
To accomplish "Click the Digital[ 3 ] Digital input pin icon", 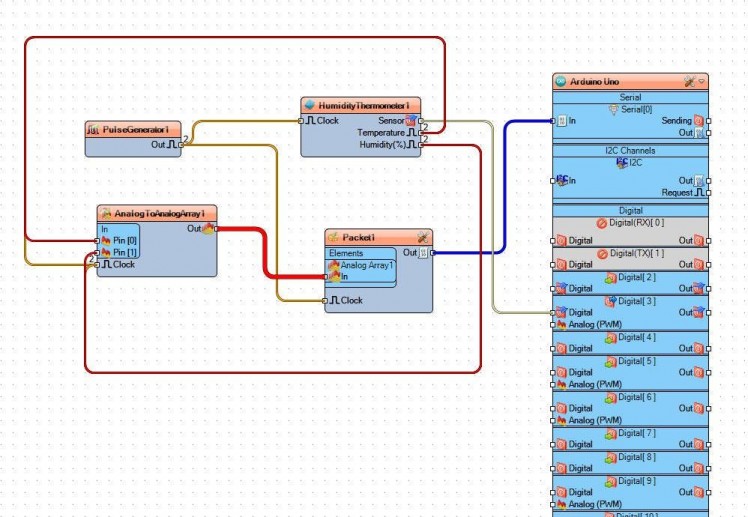I will coord(561,312).
